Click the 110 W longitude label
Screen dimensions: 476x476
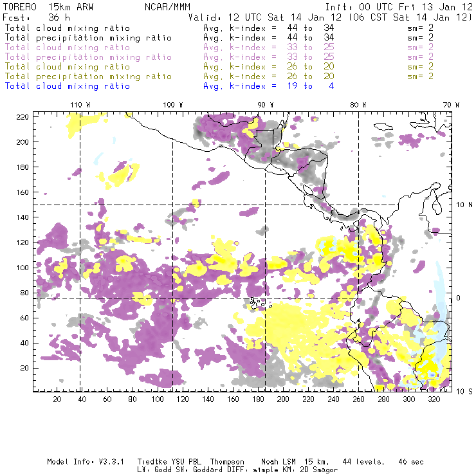tap(80, 105)
